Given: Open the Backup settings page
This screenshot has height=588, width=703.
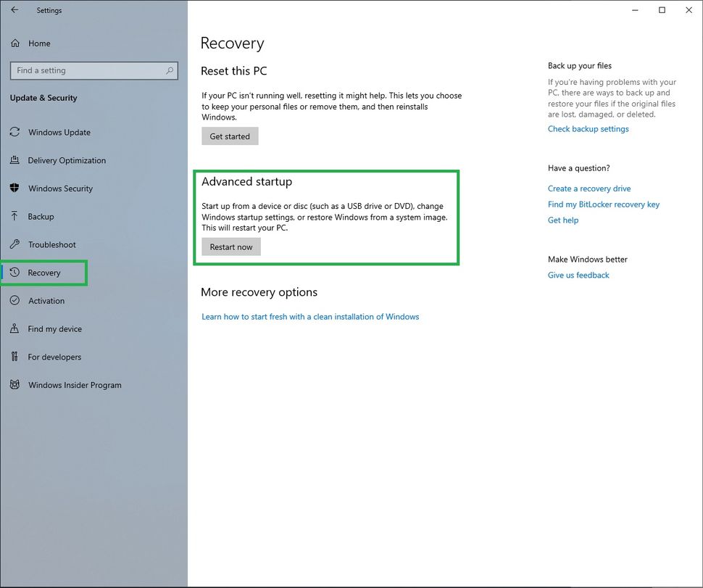Looking at the screenshot, I should pos(43,216).
